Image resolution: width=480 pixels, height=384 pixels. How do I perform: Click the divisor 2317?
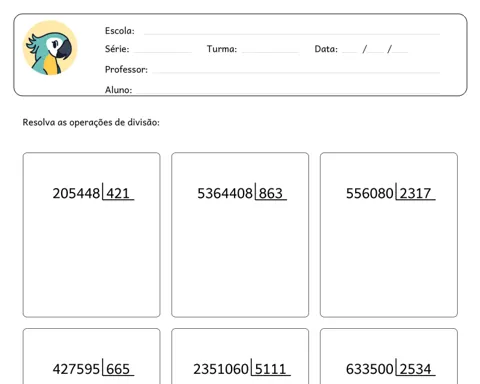(x=415, y=193)
